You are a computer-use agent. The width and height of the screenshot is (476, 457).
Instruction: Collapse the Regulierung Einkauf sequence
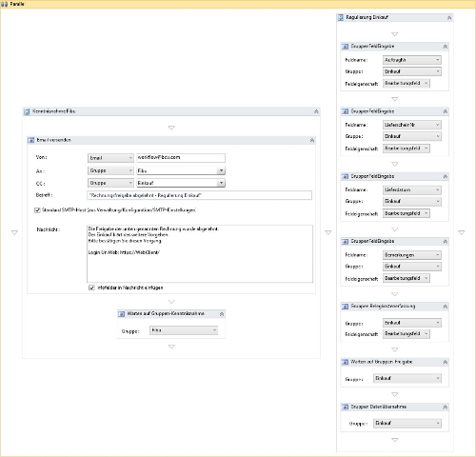tap(449, 18)
